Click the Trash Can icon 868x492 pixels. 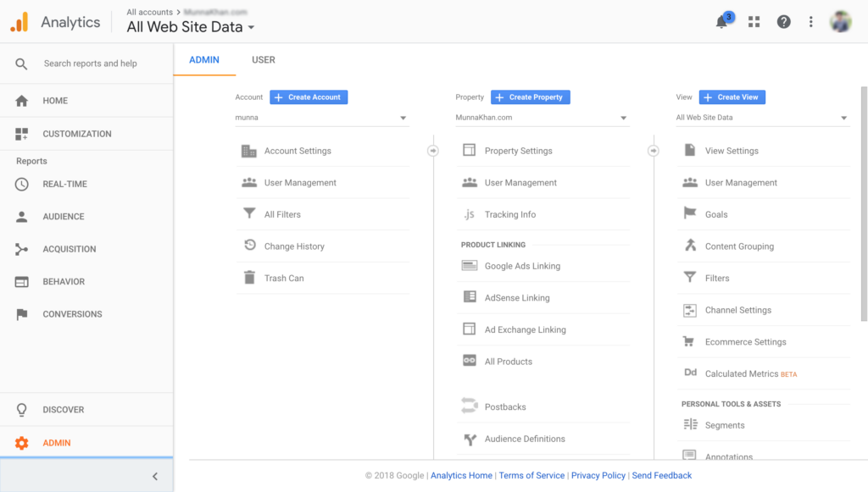249,278
